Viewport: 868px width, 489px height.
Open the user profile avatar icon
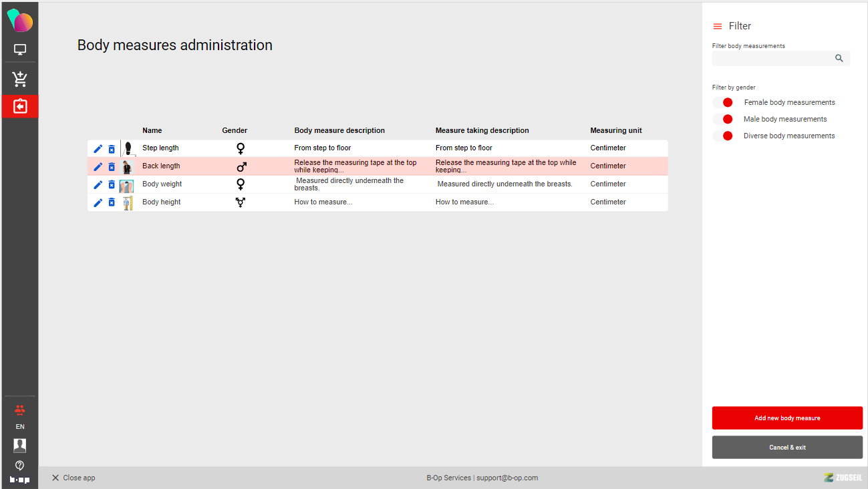pyautogui.click(x=20, y=446)
